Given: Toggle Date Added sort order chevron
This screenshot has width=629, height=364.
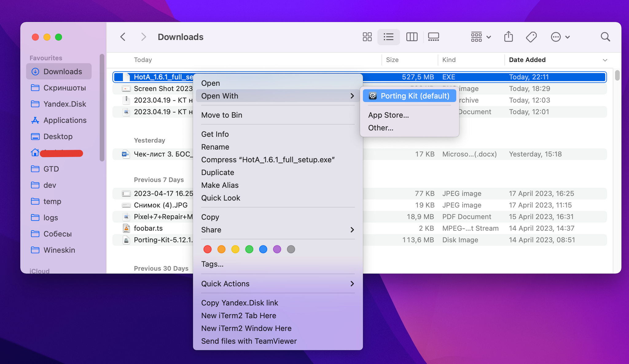Looking at the screenshot, I should click(605, 60).
